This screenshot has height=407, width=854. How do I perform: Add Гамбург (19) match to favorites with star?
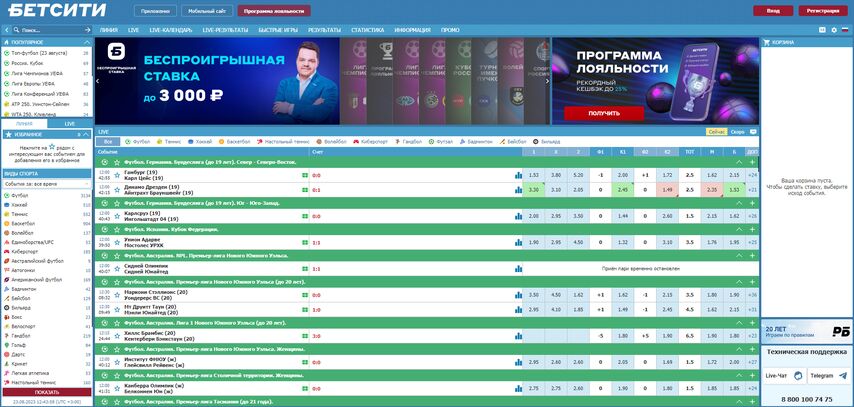(117, 175)
